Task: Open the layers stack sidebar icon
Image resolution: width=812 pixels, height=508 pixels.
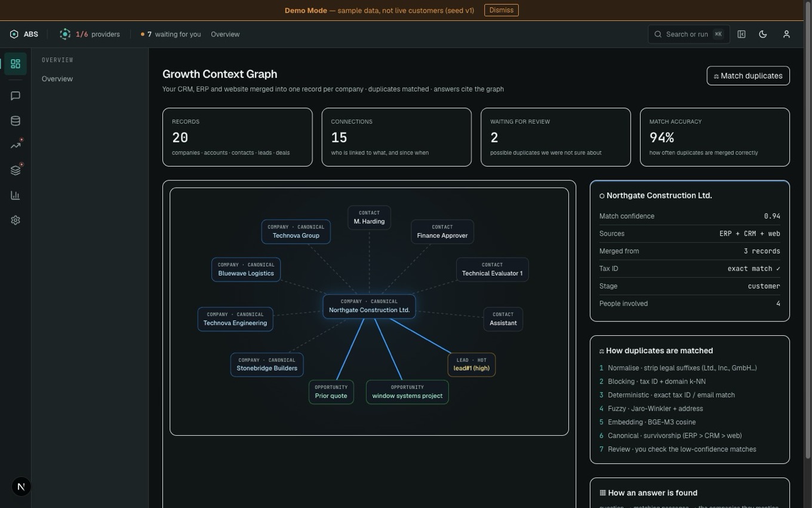Action: (x=16, y=170)
